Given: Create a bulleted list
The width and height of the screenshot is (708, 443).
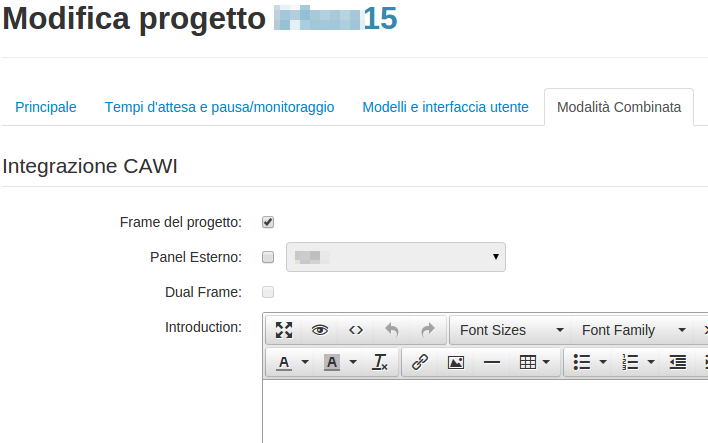Looking at the screenshot, I should pos(582,362).
